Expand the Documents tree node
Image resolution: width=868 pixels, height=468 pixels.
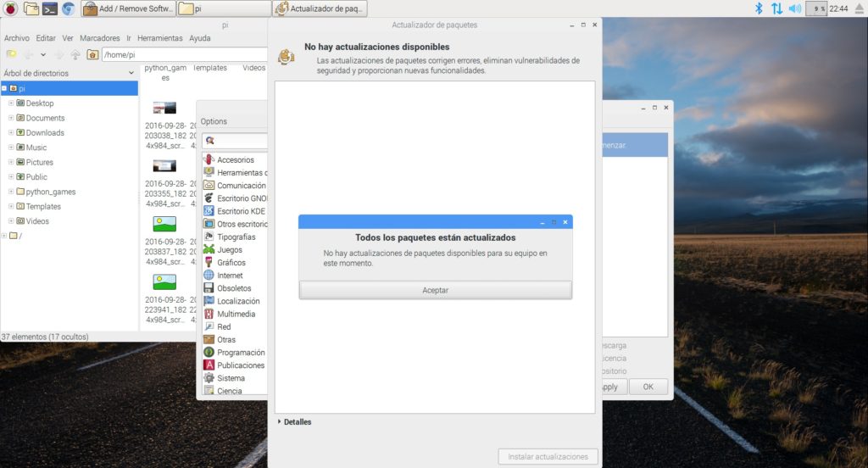pos(10,118)
